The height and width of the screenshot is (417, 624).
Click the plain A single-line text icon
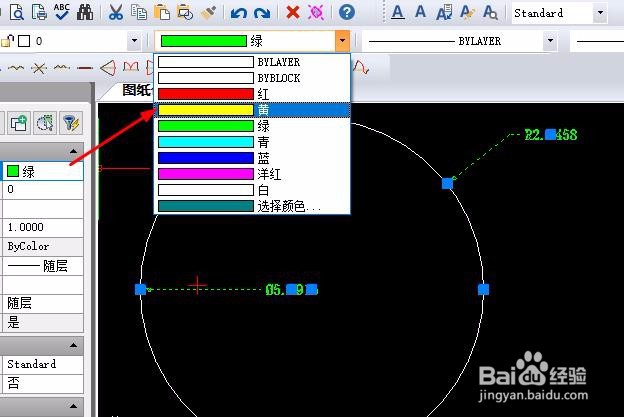click(x=420, y=12)
